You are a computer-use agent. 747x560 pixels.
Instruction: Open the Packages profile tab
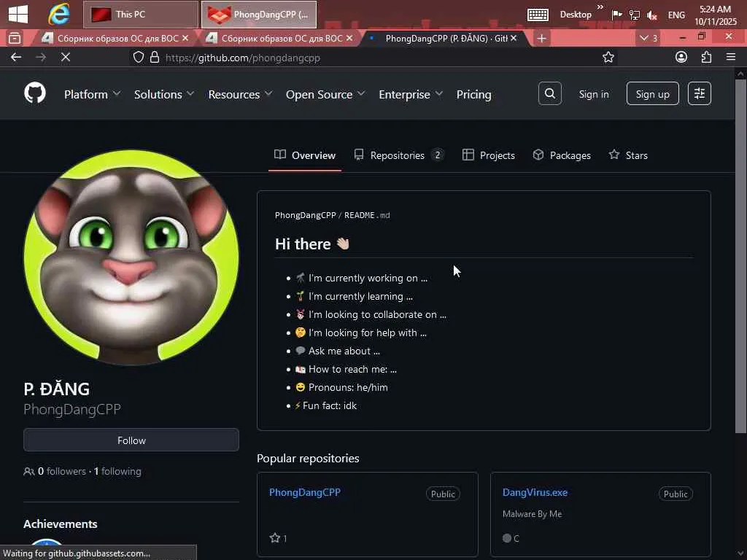point(562,155)
